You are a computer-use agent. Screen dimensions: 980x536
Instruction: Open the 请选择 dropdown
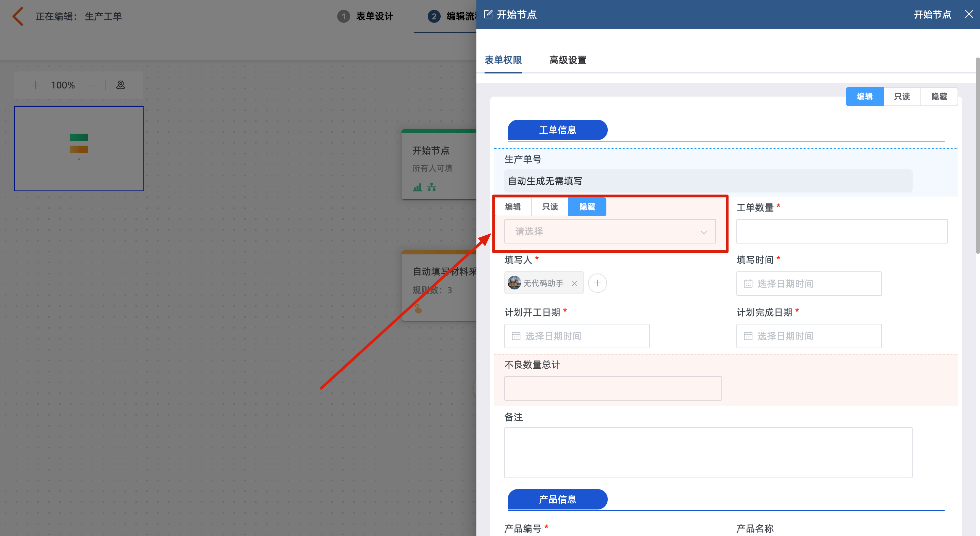click(609, 232)
